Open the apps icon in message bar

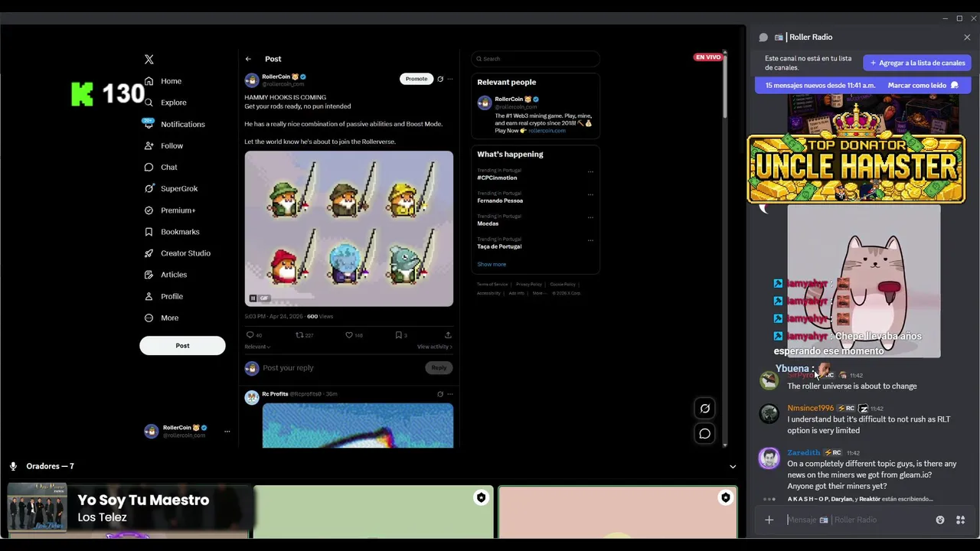pos(960,520)
